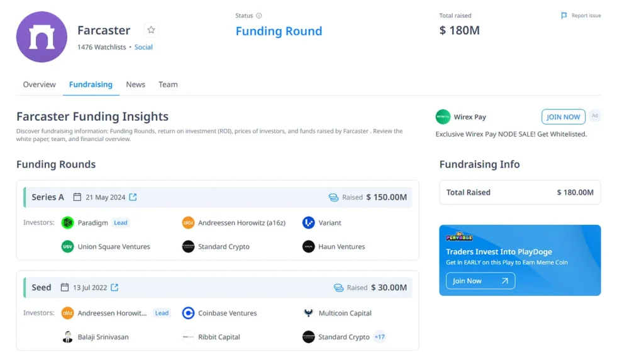Screen dimensions: 644x352
Task: Open Series A external source link icon
Action: 133,197
